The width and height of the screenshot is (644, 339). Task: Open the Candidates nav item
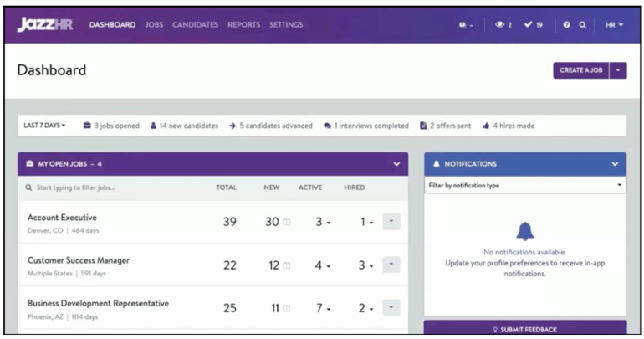coord(195,24)
